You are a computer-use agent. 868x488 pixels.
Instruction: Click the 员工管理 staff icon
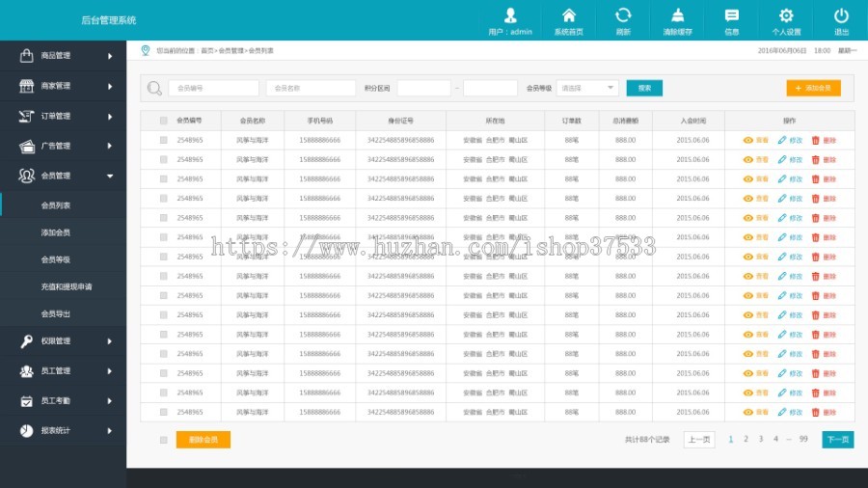coord(26,370)
